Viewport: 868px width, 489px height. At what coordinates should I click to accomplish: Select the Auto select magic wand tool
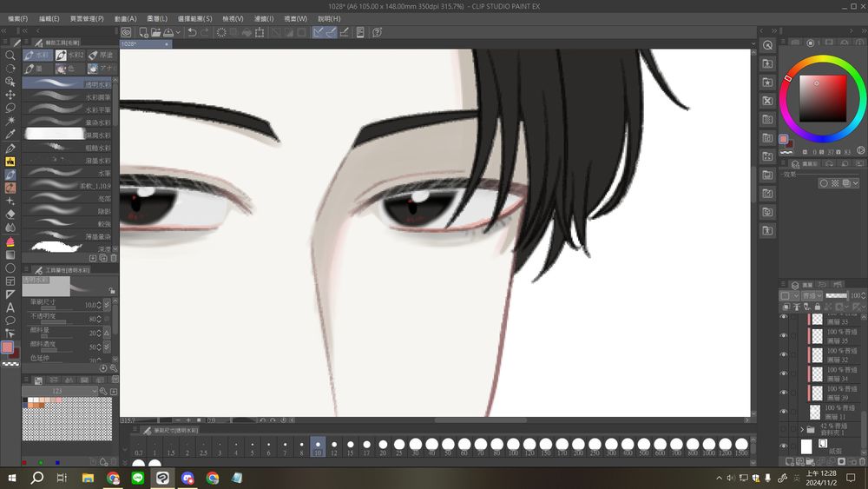10,122
